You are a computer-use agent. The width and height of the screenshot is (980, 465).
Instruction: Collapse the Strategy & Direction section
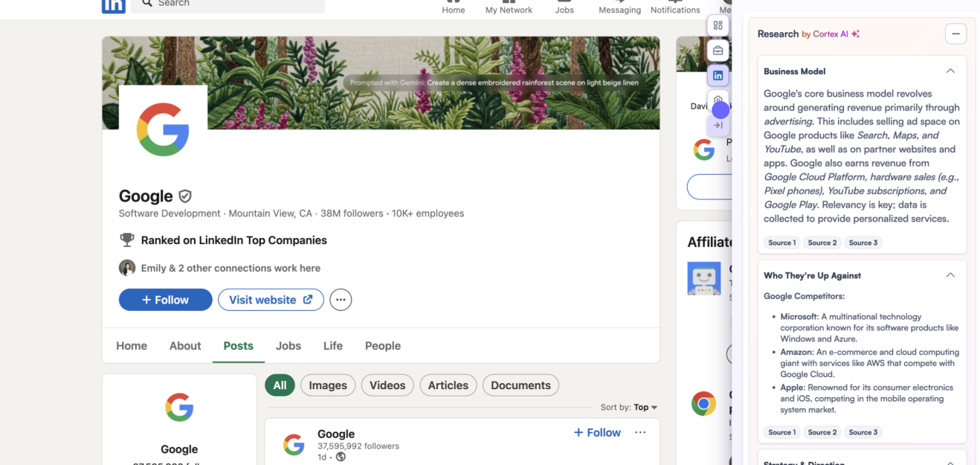pos(950,463)
